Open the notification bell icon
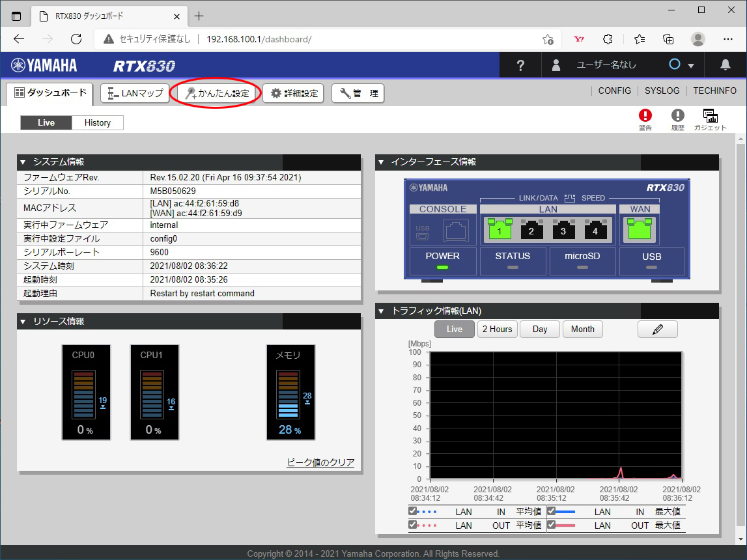 pyautogui.click(x=725, y=64)
